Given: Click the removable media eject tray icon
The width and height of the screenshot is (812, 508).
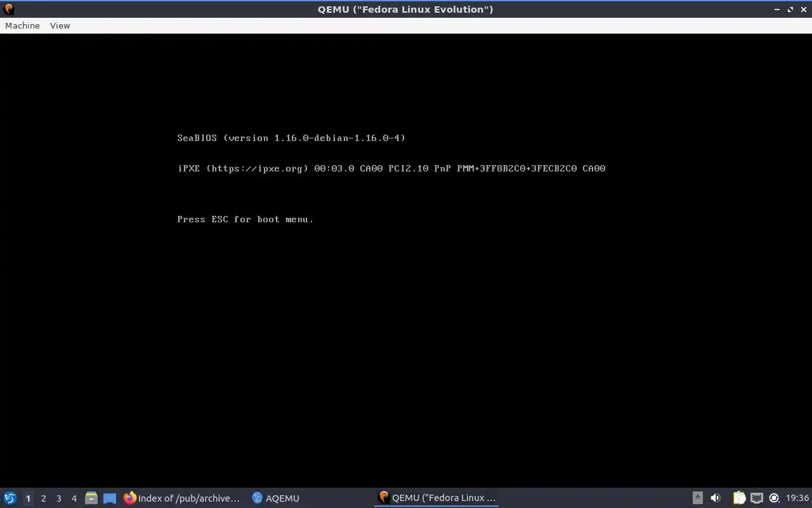Looking at the screenshot, I should pos(697,498).
